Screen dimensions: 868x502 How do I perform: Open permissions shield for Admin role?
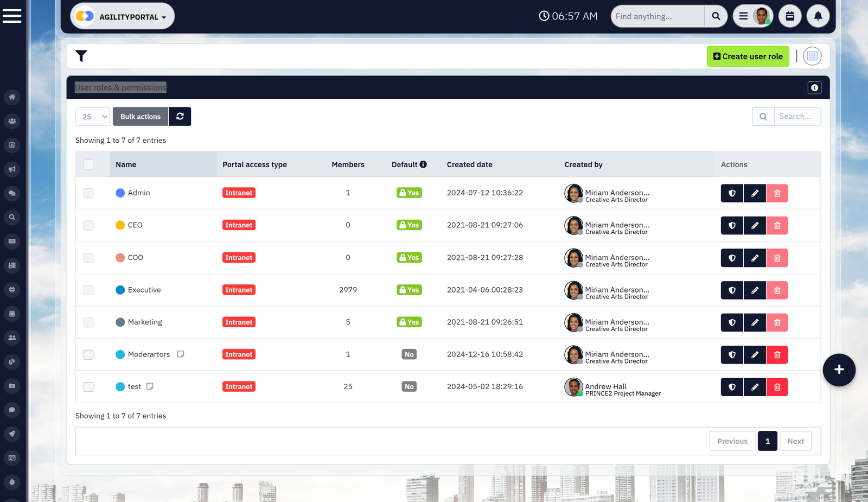click(x=732, y=193)
